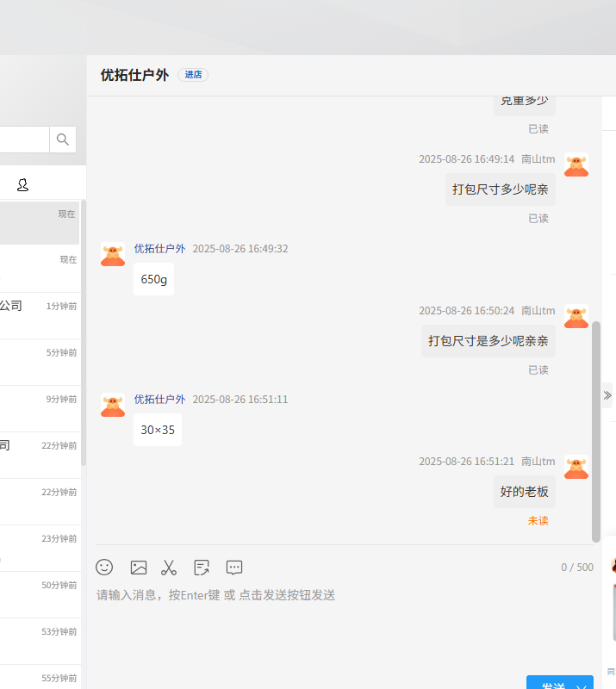Click the send image icon
The height and width of the screenshot is (689, 616).
coord(139,567)
